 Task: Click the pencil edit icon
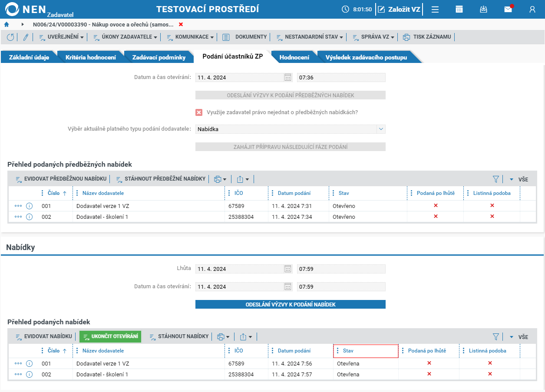click(x=26, y=37)
